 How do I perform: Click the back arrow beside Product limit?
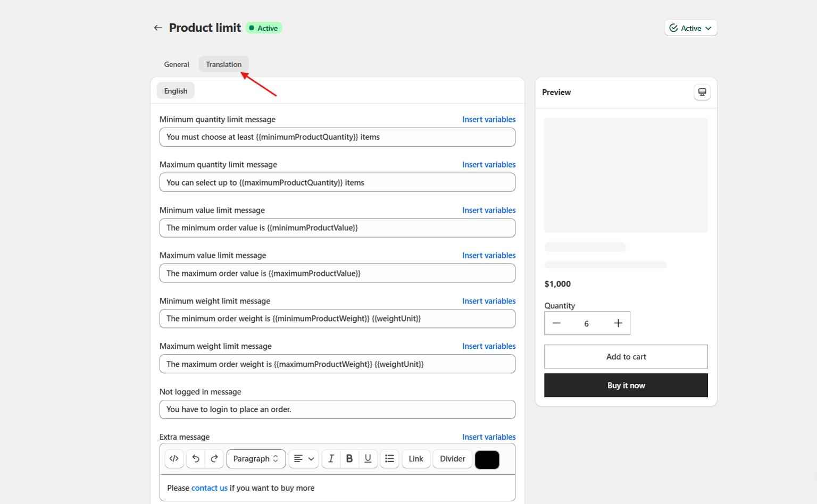coord(158,28)
